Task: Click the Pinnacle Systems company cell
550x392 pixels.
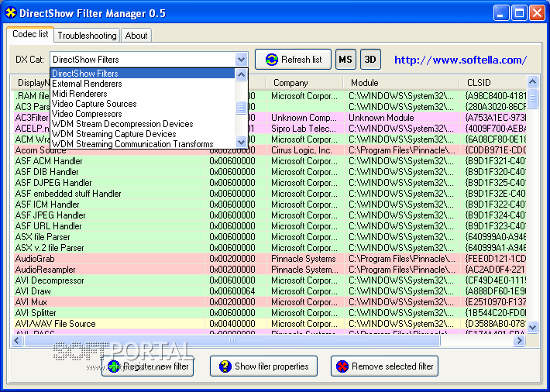Action: click(304, 259)
